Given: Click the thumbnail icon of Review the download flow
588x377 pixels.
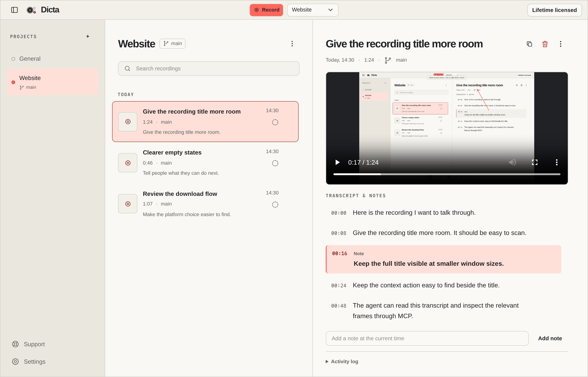Looking at the screenshot, I should pyautogui.click(x=128, y=204).
